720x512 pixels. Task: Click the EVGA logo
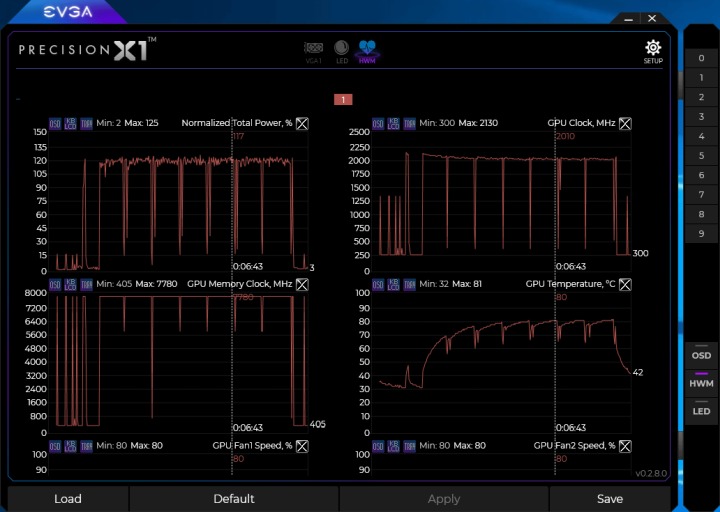pyautogui.click(x=68, y=12)
